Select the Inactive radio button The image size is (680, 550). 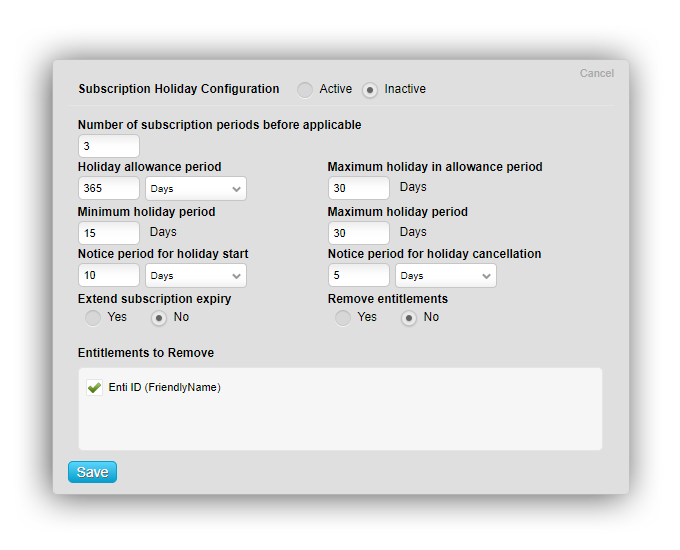click(370, 90)
